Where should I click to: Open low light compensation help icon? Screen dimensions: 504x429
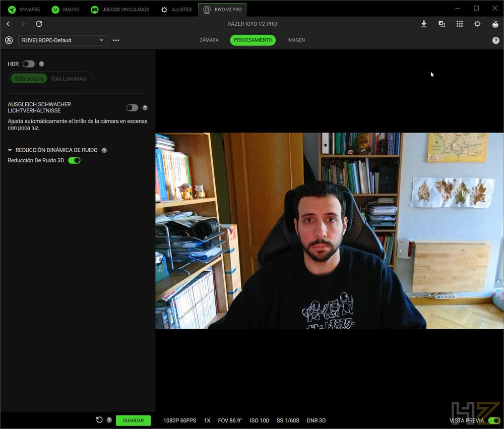pos(145,108)
